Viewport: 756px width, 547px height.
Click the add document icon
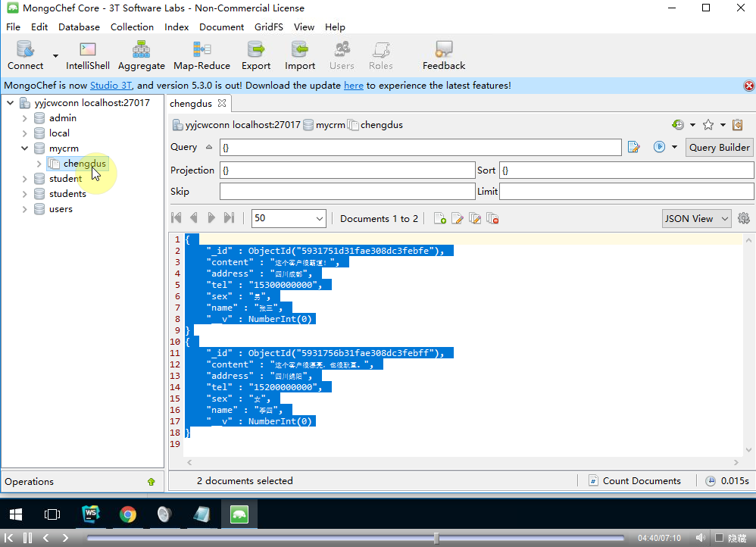439,219
